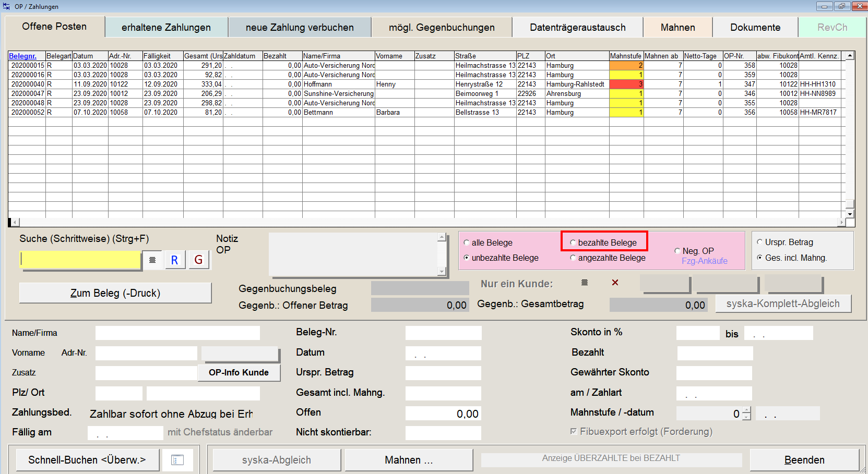Click the Kennzeichen HH-MR7817 cell

pyautogui.click(x=820, y=112)
